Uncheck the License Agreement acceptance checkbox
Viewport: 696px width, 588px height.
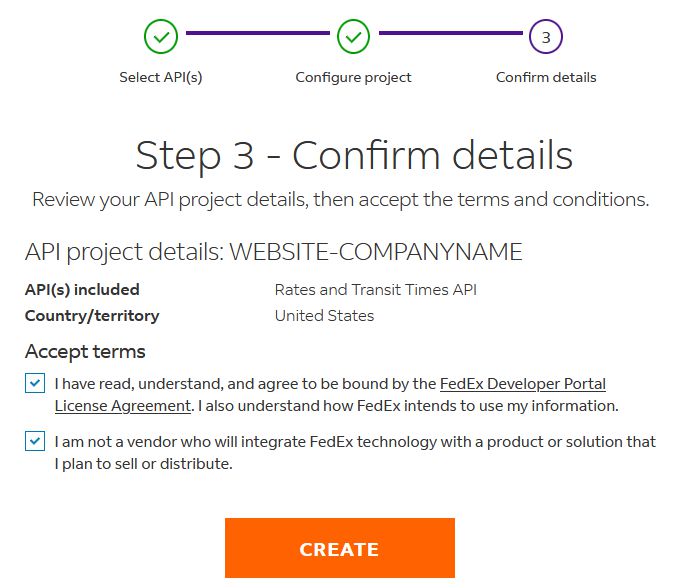point(35,383)
